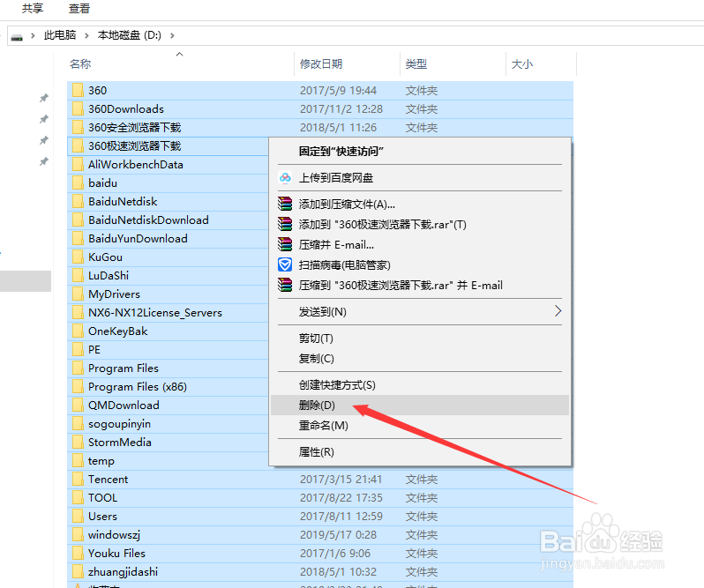Toggle the sort arrow above 名称 column
The height and width of the screenshot is (588, 704).
pos(180,55)
